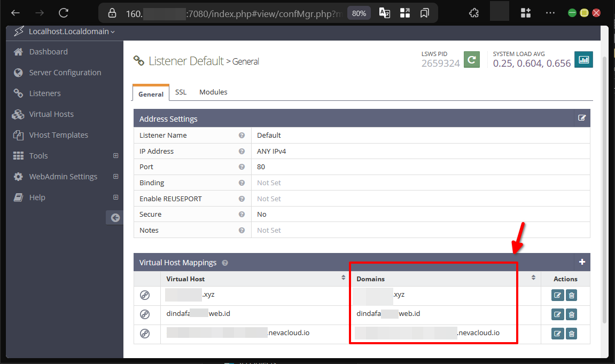Click the Enable REUSEPORT value Not Set
This screenshot has width=615, height=364.
tap(269, 199)
